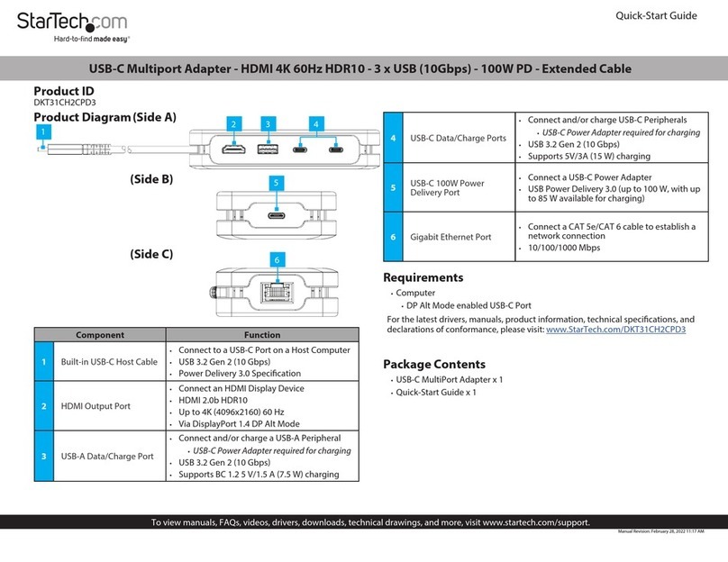Image resolution: width=728 pixels, height=562 pixels.
Task: Click 'HDMI 2.0b HDR10' text
Action: 214,400
